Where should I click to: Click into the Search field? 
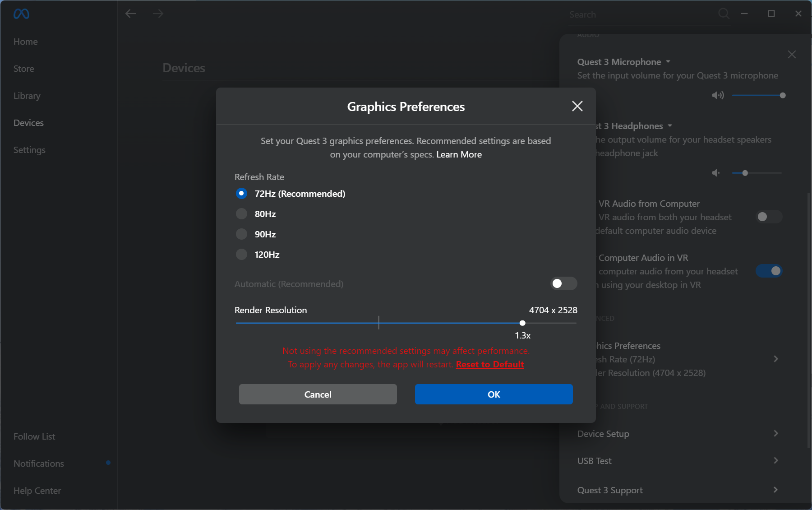click(x=641, y=14)
